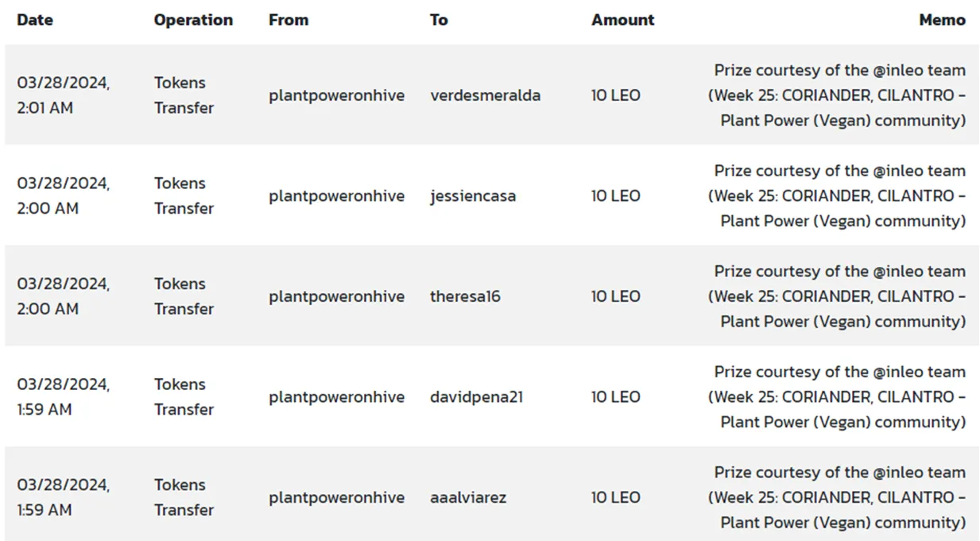The width and height of the screenshot is (980, 541).
Task: Click the Operation column header
Action: 193,20
